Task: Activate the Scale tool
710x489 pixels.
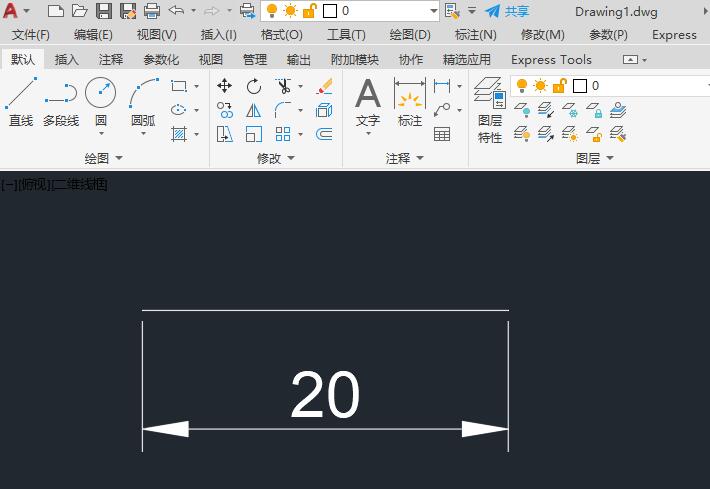Action: pos(254,134)
